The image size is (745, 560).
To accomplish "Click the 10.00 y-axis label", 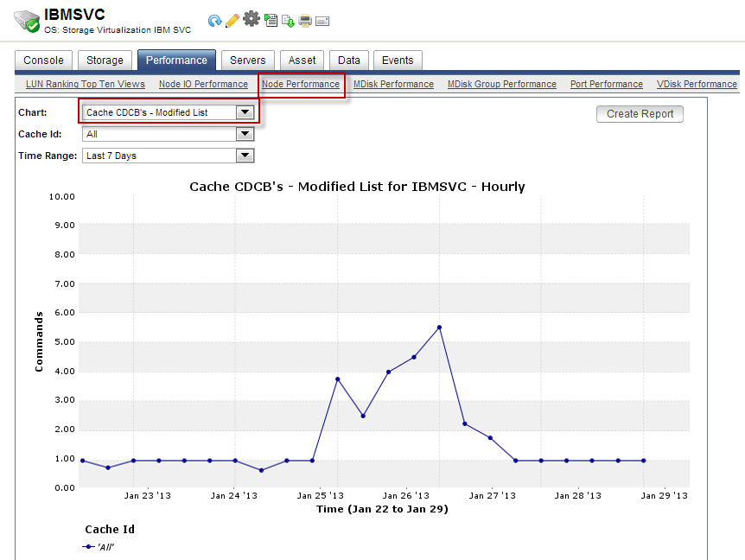I will [61, 197].
